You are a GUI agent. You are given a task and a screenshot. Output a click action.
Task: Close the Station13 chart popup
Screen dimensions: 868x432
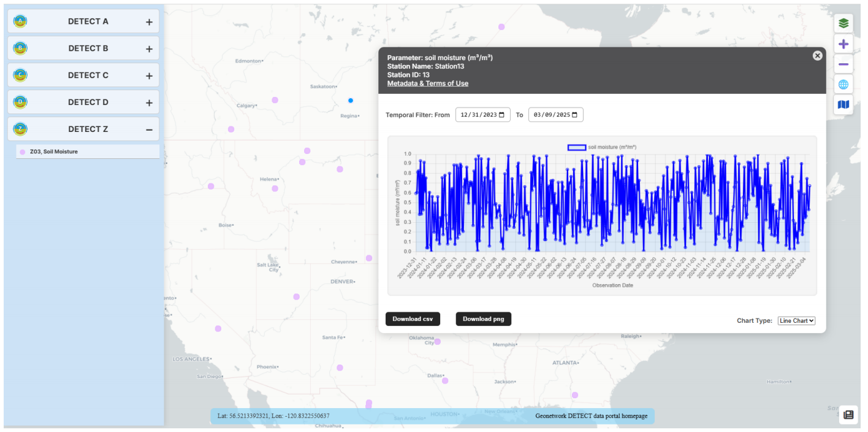point(817,56)
